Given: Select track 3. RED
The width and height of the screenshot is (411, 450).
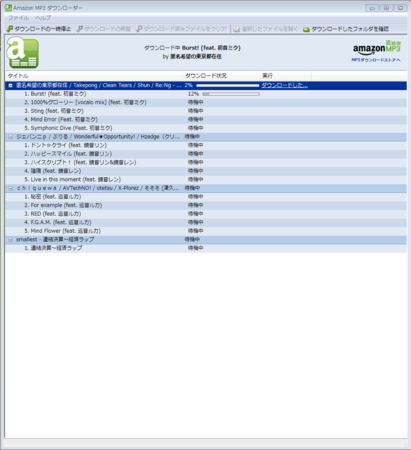Looking at the screenshot, I should pyautogui.click(x=52, y=214).
